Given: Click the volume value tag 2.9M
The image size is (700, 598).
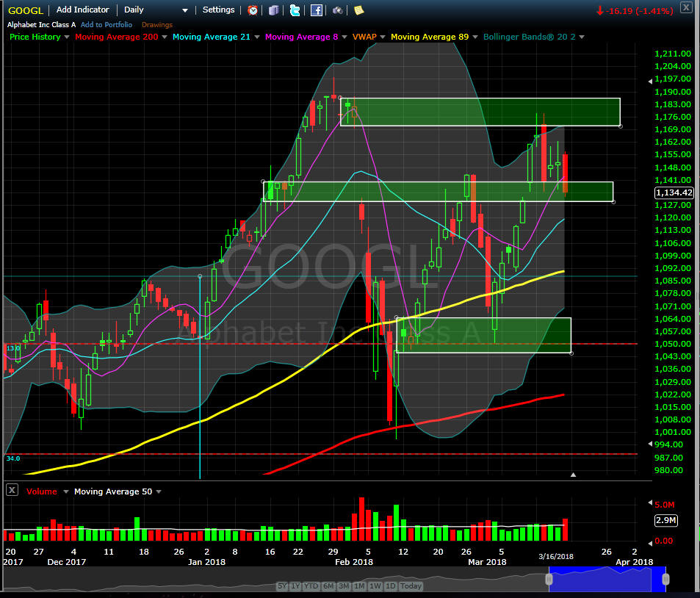Looking at the screenshot, I should click(665, 520).
